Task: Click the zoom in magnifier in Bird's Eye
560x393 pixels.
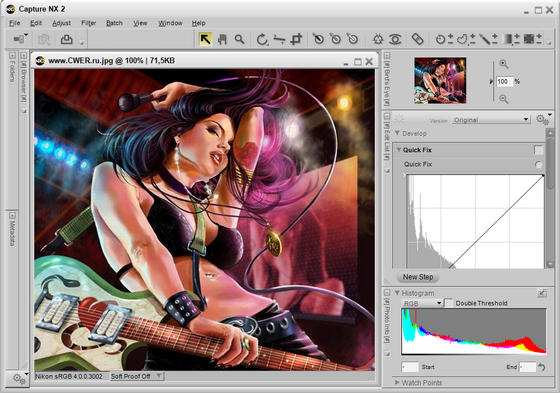Action: coord(504,64)
